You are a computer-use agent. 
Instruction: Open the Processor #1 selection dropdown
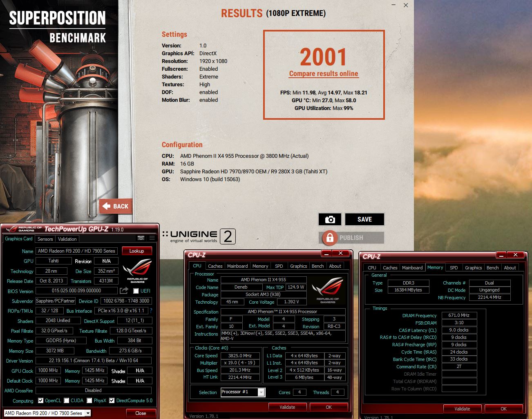coord(261,392)
